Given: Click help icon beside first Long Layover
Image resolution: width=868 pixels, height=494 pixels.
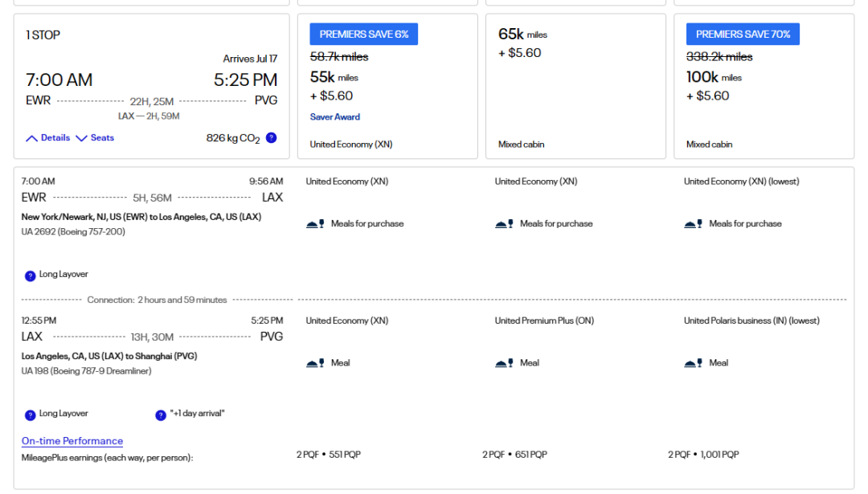Looking at the screenshot, I should pos(30,276).
